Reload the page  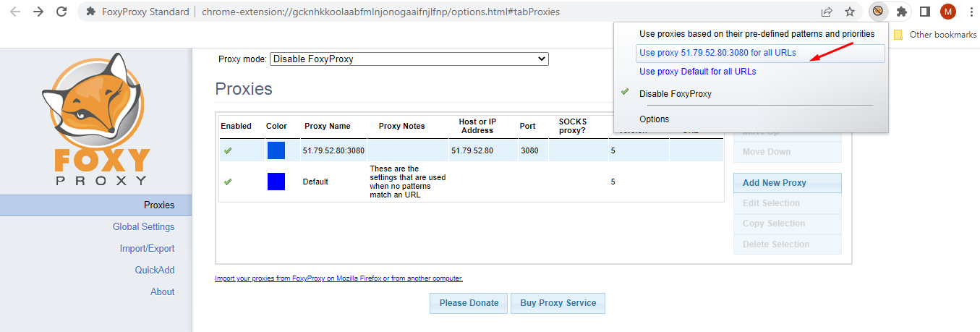click(x=61, y=12)
